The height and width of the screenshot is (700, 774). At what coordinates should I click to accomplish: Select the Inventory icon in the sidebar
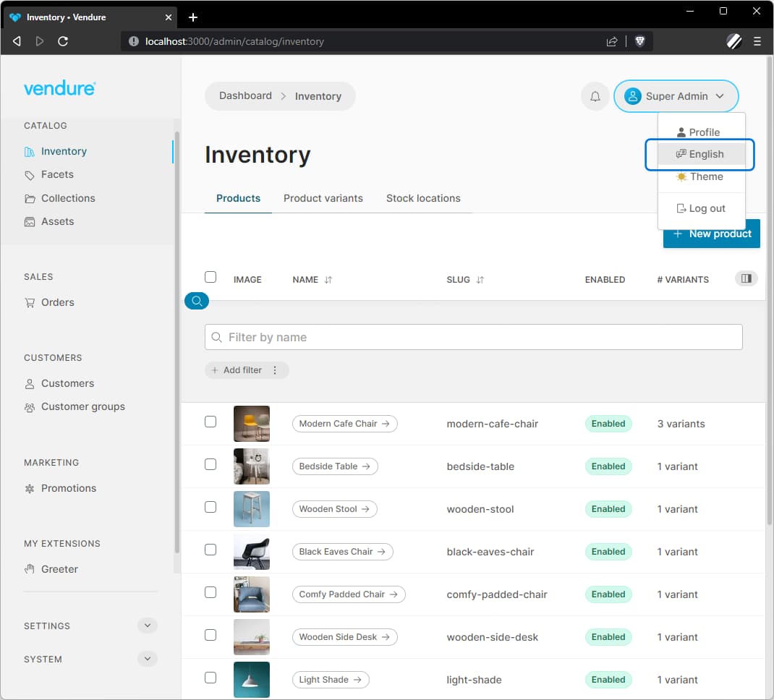[x=31, y=151]
